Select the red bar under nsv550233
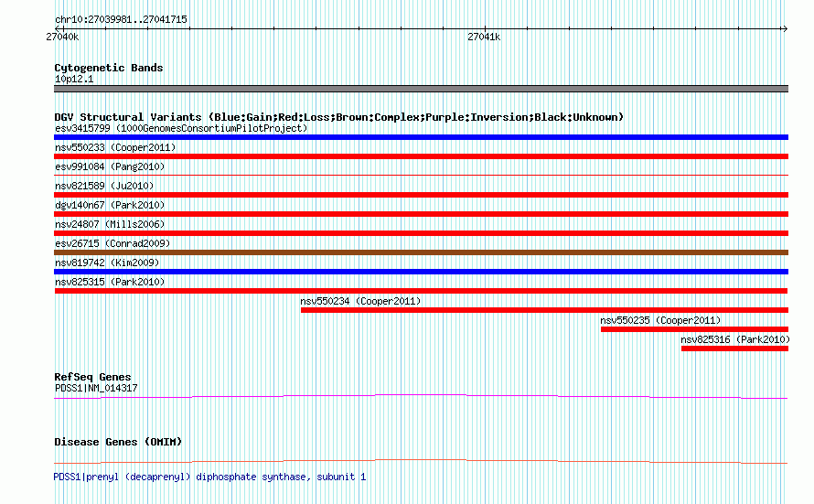The height and width of the screenshot is (504, 814). click(421, 156)
